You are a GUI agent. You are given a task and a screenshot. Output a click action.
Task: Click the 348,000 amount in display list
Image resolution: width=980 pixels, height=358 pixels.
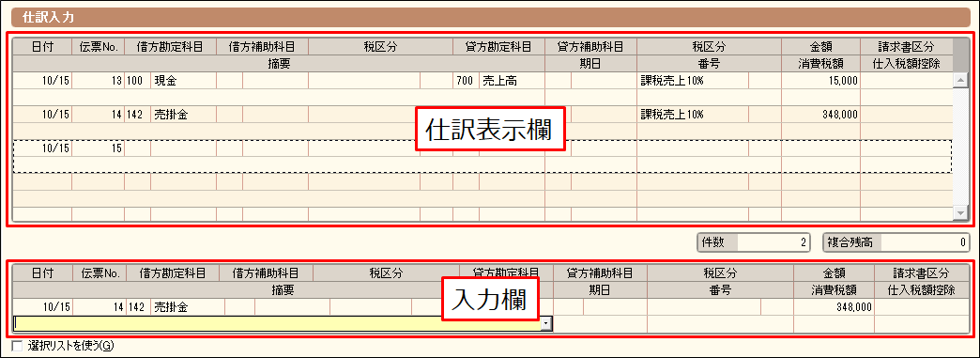click(820, 115)
